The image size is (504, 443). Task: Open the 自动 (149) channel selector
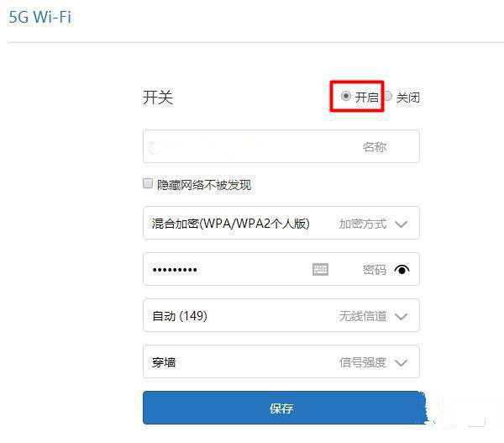tap(281, 315)
